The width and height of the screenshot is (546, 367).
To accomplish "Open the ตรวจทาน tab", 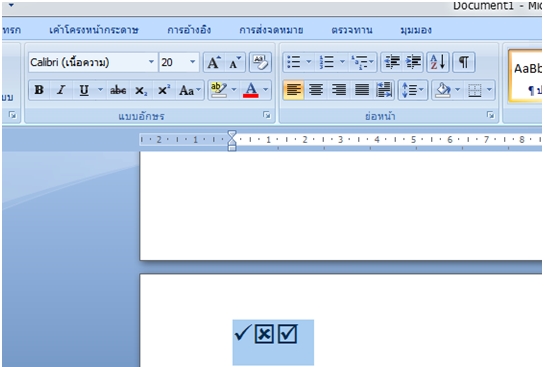I will coord(352,30).
